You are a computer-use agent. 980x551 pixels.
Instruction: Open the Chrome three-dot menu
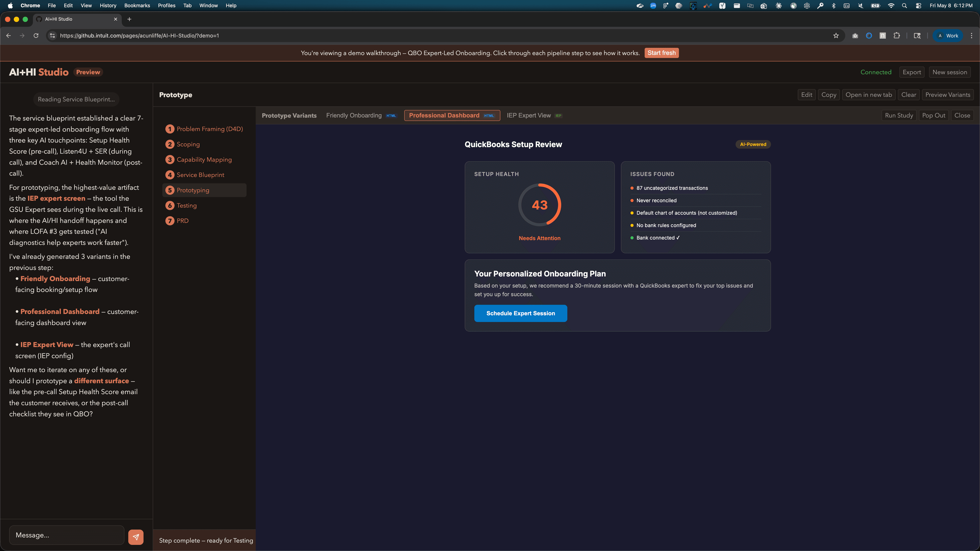pos(972,36)
